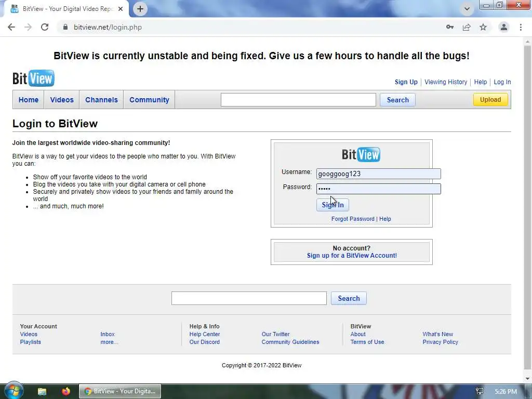Click the top Help link

click(x=481, y=82)
